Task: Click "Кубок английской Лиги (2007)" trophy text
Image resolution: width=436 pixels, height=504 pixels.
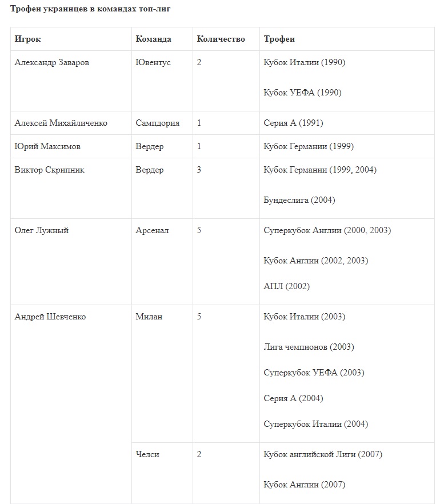Action: (323, 454)
